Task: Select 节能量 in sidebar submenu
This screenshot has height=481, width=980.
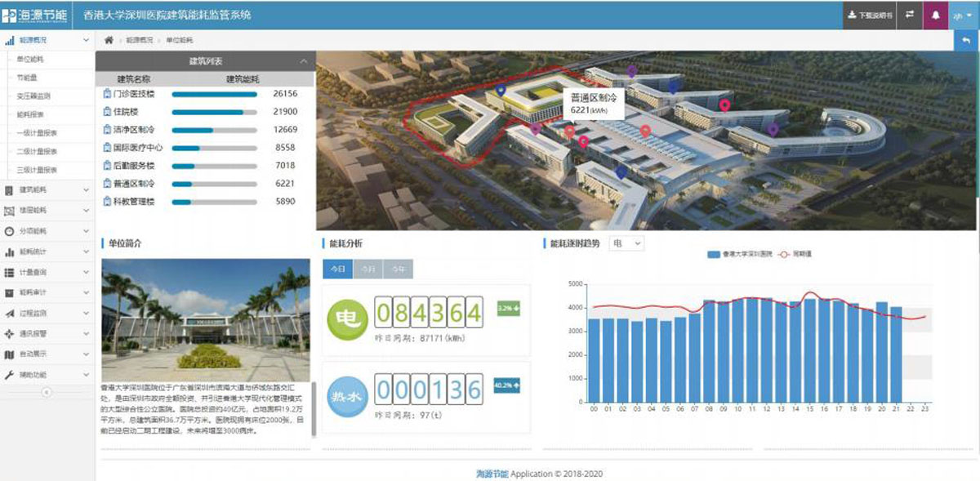Action: click(27, 78)
